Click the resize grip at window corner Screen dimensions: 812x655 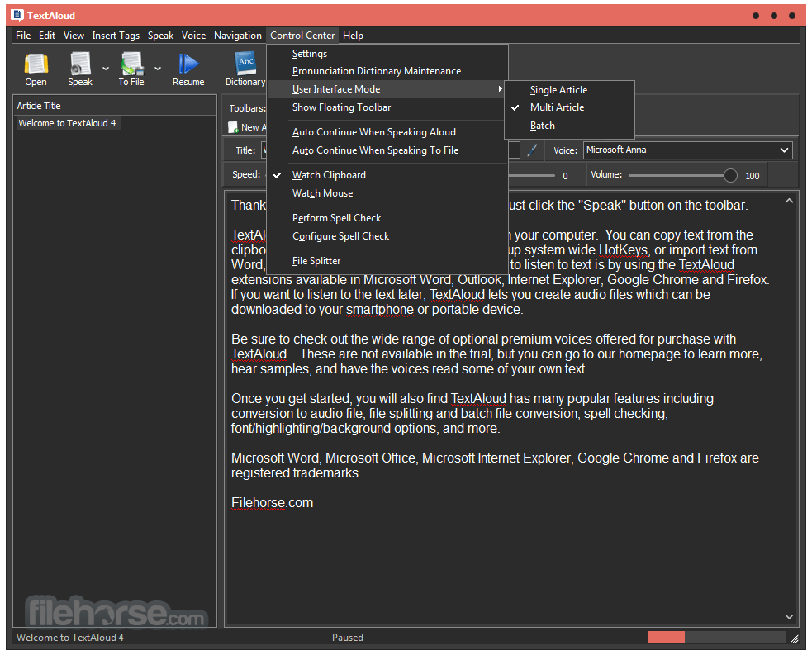tap(794, 638)
